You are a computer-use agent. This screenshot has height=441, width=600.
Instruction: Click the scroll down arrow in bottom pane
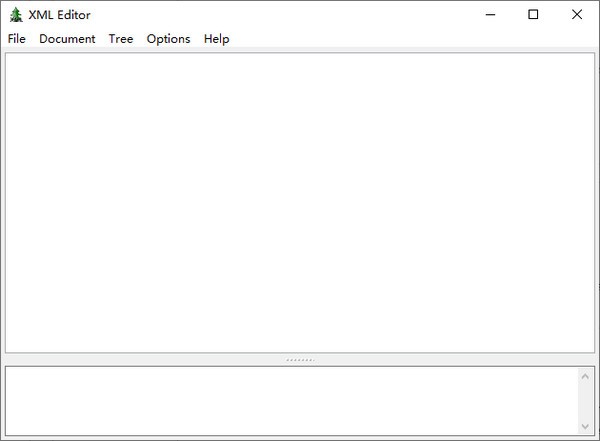click(x=585, y=426)
